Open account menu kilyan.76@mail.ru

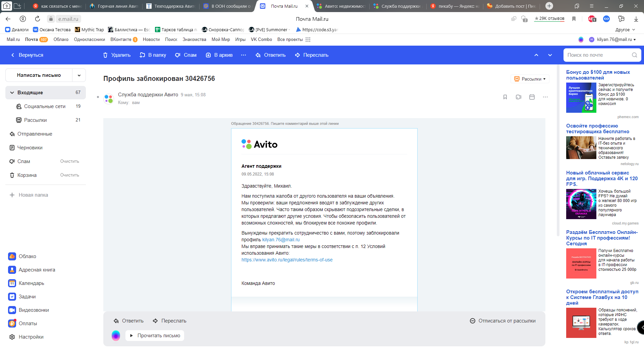(612, 40)
